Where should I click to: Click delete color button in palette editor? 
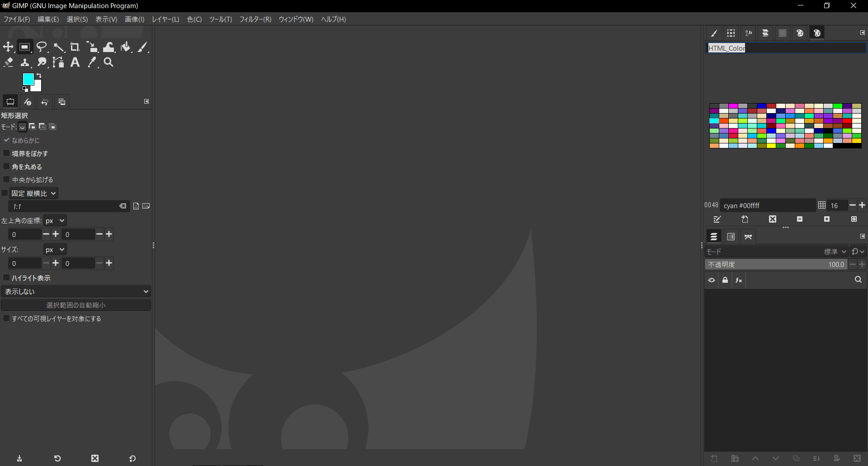773,219
